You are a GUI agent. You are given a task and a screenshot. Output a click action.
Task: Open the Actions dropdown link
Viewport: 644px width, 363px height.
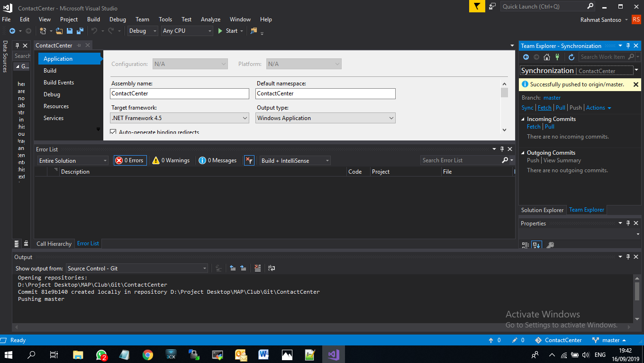tap(599, 108)
